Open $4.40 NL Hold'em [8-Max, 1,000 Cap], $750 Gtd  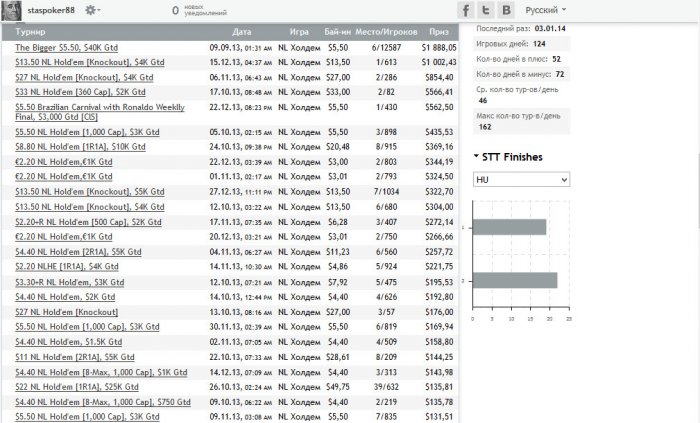(103, 402)
